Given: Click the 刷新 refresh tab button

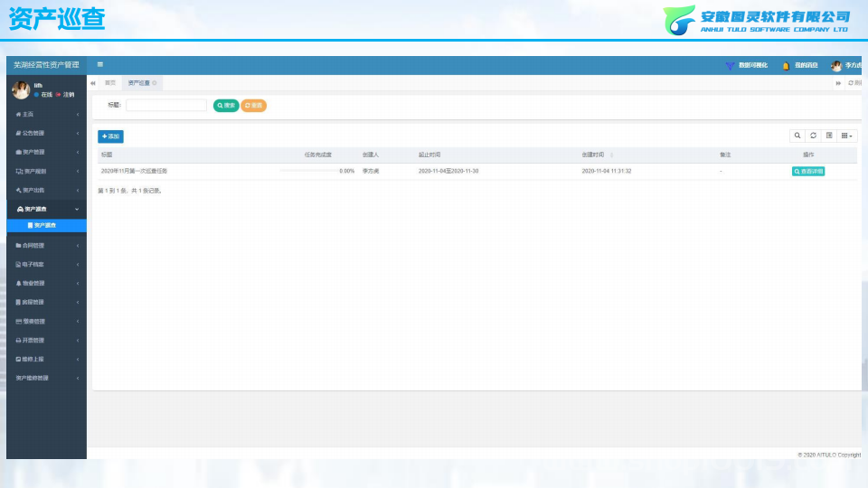Looking at the screenshot, I should (854, 83).
